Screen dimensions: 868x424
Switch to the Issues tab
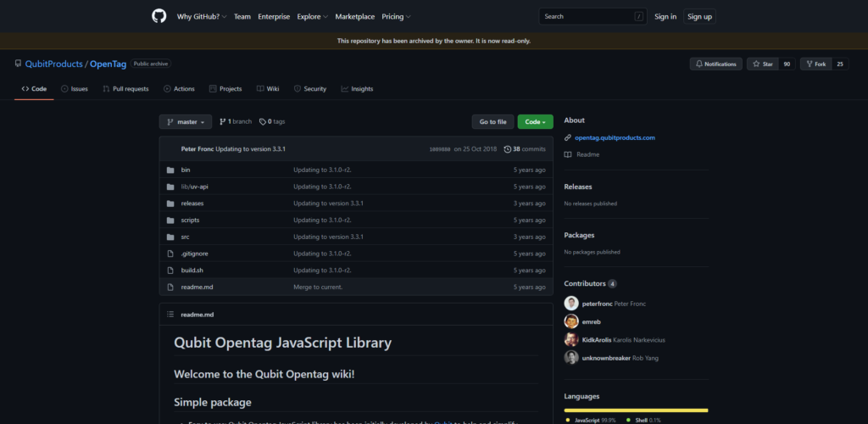[75, 88]
